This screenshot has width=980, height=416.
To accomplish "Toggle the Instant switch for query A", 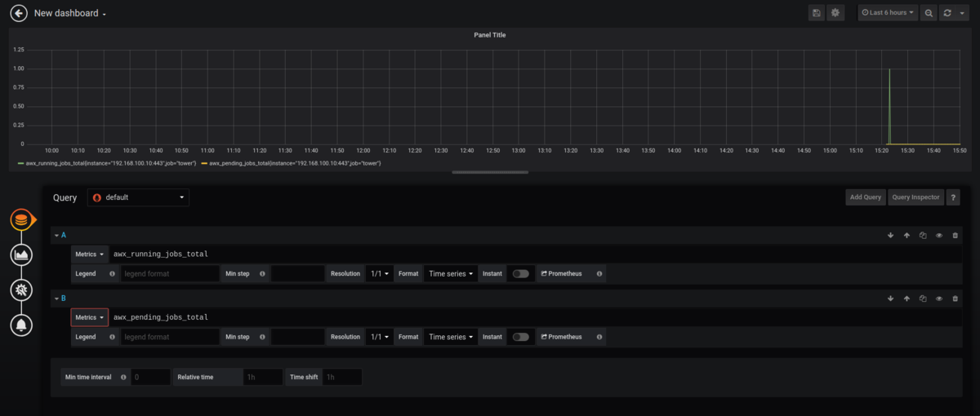I will pyautogui.click(x=520, y=274).
